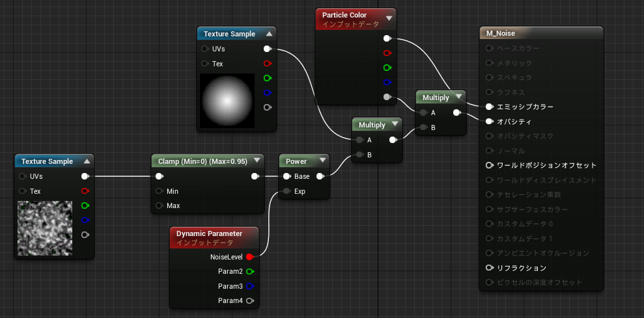Click alpha output pin on sphere Texture Sample

click(x=268, y=107)
